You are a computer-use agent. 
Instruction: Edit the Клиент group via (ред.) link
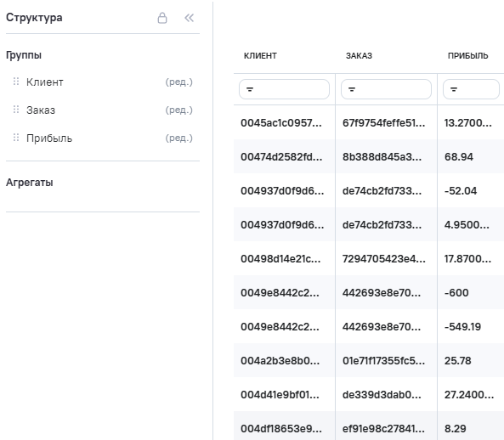click(179, 82)
